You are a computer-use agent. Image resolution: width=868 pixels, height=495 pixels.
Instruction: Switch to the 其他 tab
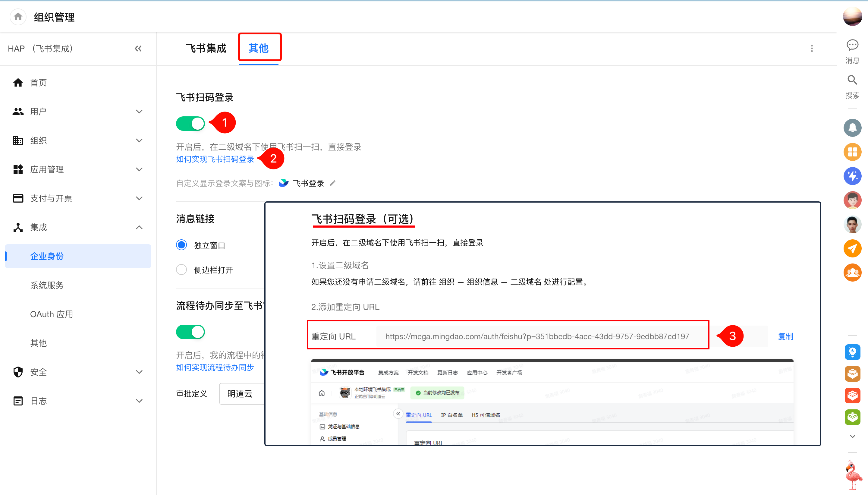[259, 48]
